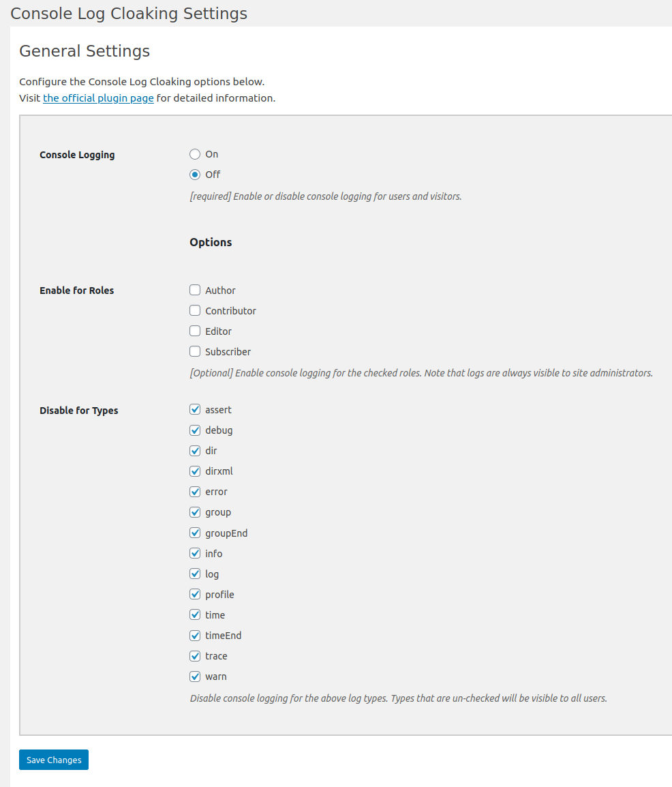Viewport: 672px width, 787px height.
Task: Uncheck the error log type
Action: point(195,492)
